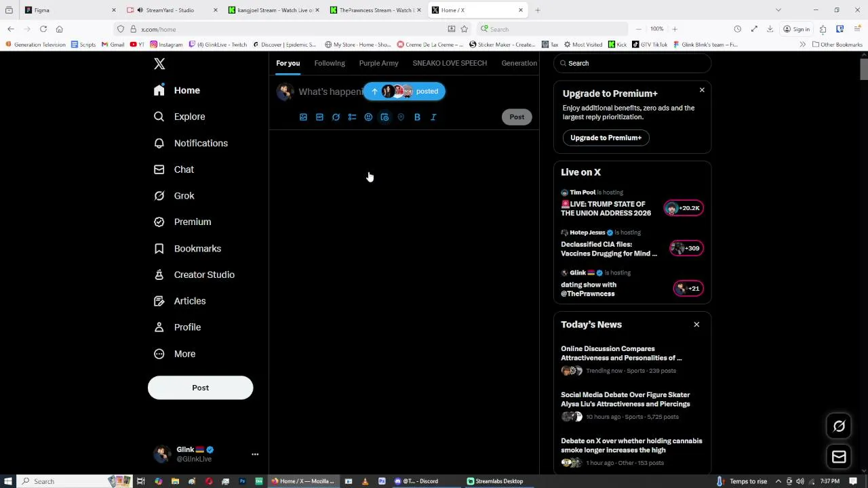Zoom in with the plus button
Screen dimensions: 868x488
click(x=675, y=29)
